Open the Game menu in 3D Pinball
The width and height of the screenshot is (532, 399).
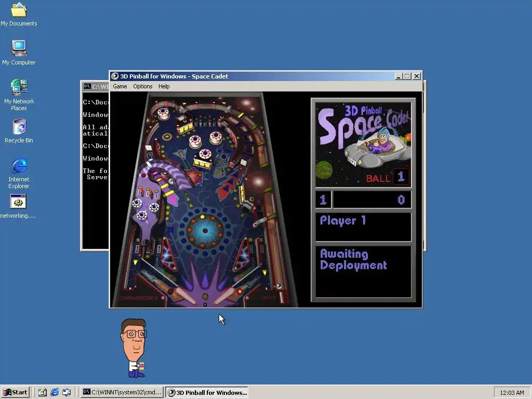pos(120,86)
